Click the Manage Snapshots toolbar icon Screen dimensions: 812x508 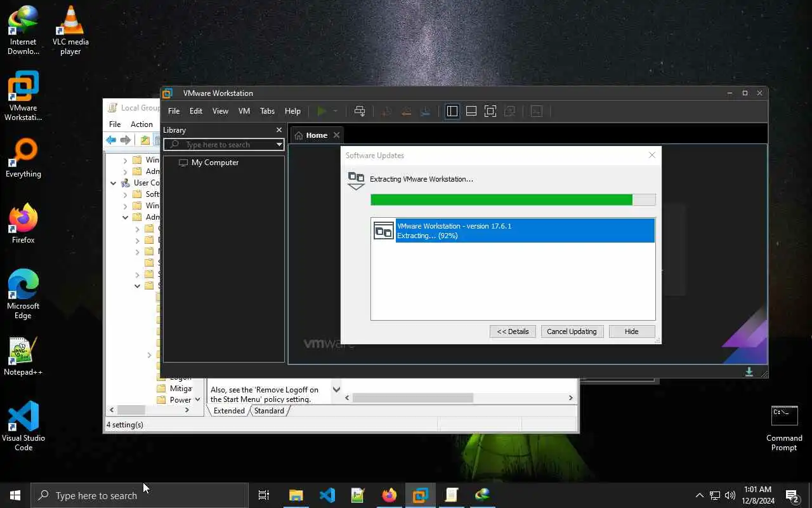pyautogui.click(x=426, y=111)
